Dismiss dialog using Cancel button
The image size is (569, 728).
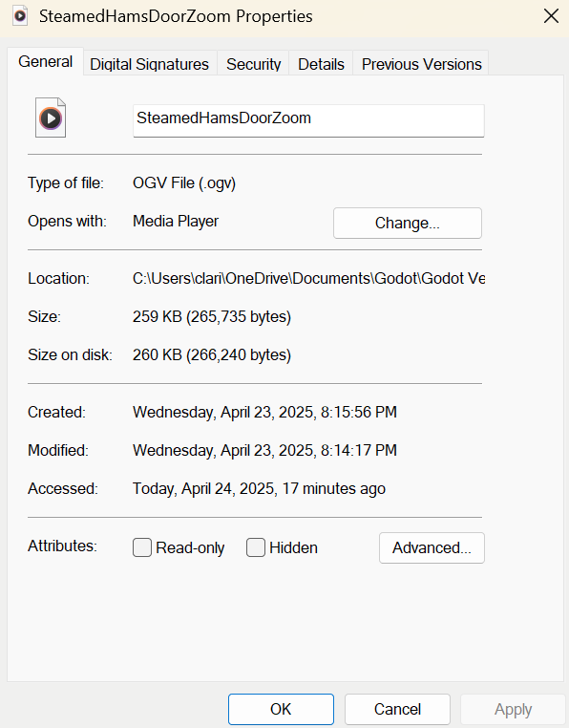(397, 709)
